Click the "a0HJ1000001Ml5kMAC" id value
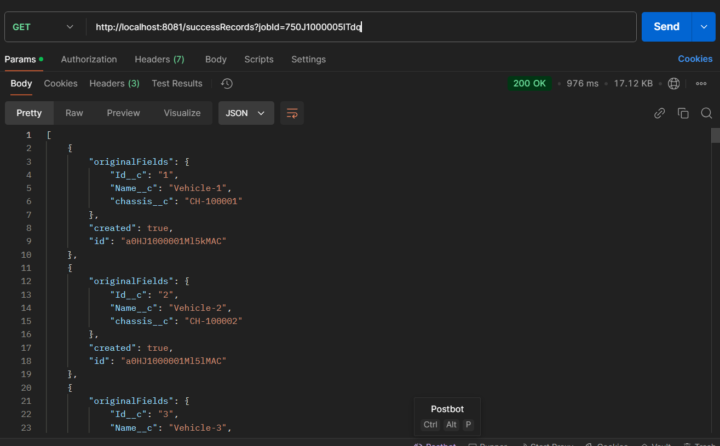This screenshot has width=720, height=446. pyautogui.click(x=174, y=241)
